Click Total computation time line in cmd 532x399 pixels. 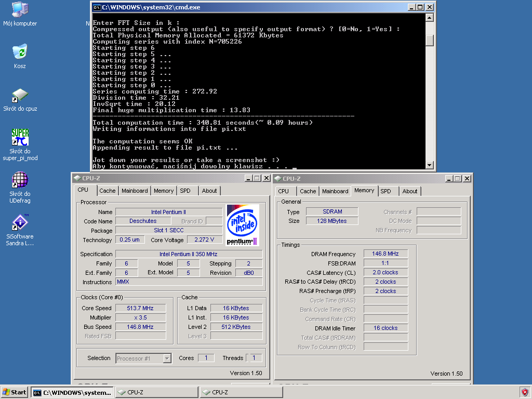pyautogui.click(x=203, y=123)
